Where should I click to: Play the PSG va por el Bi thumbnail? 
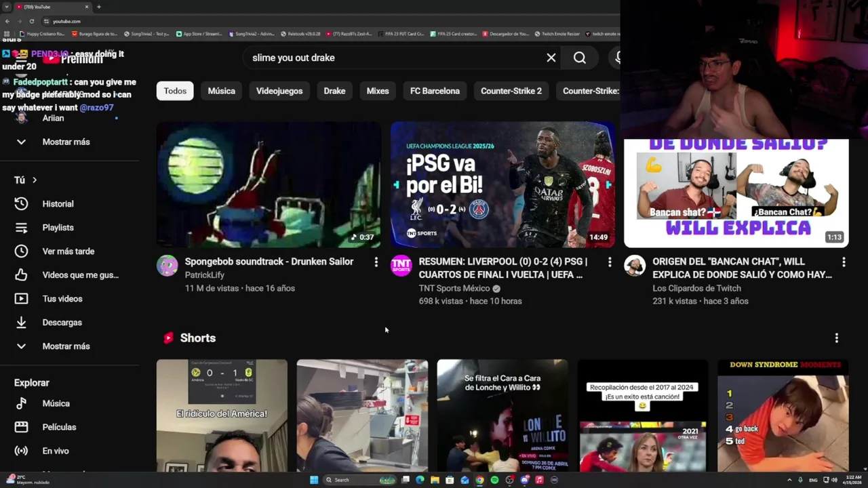point(502,184)
